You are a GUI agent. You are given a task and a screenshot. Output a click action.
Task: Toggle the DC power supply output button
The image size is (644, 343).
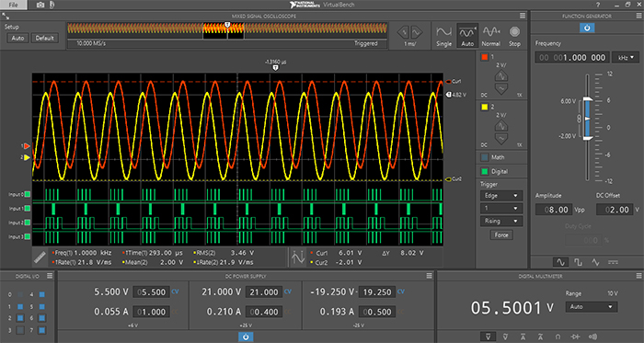(x=246, y=337)
